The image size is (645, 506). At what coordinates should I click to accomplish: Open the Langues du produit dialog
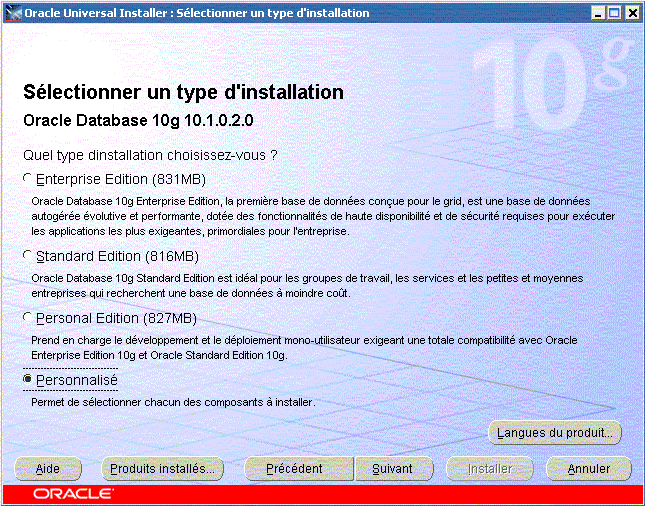555,433
